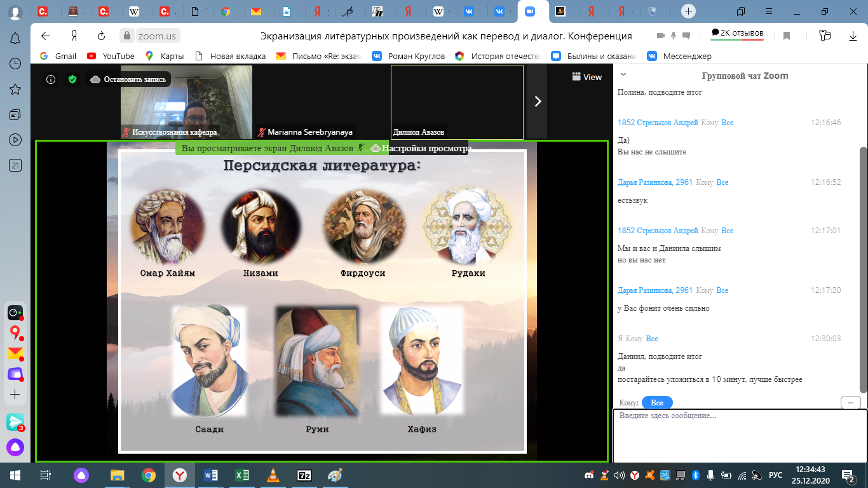Open Paint from the taskbar
Image resolution: width=868 pixels, height=488 pixels.
(335, 475)
